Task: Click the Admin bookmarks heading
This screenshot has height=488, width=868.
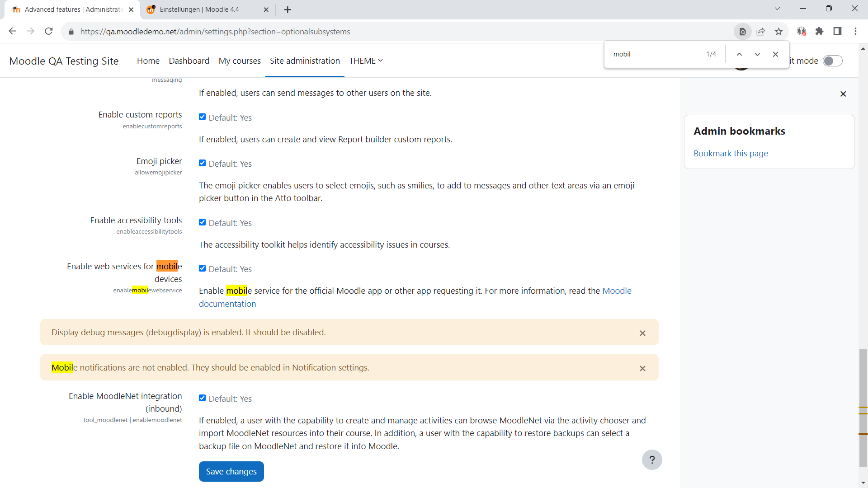Action: [739, 131]
